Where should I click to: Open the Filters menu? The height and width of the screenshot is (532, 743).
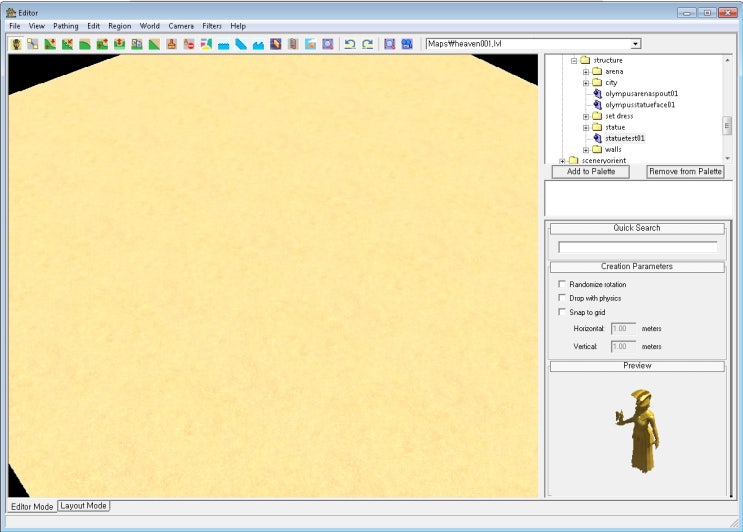pos(212,26)
